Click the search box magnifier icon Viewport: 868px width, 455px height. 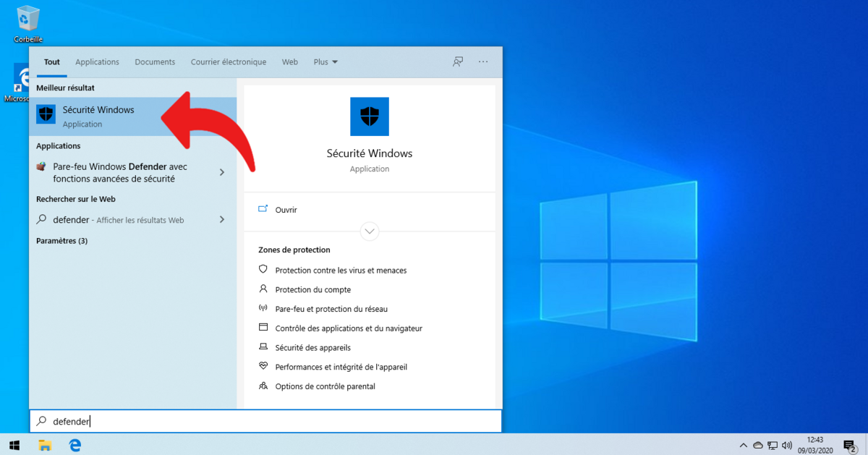coord(41,421)
